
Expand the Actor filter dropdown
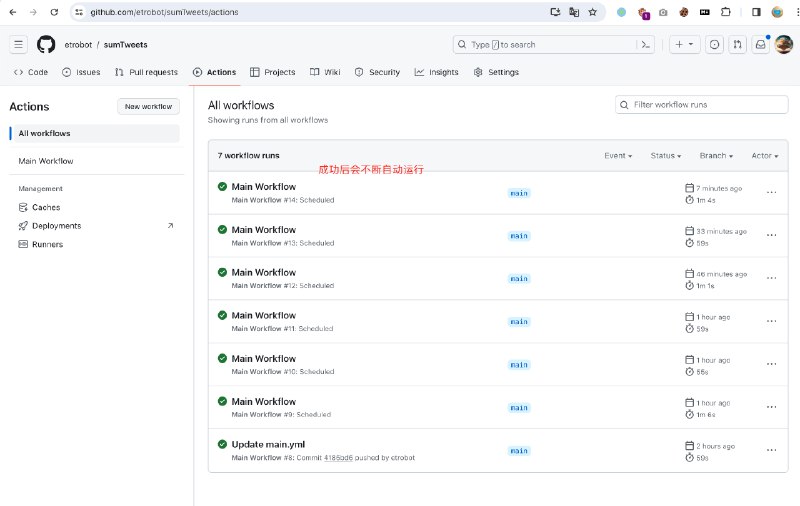(765, 156)
